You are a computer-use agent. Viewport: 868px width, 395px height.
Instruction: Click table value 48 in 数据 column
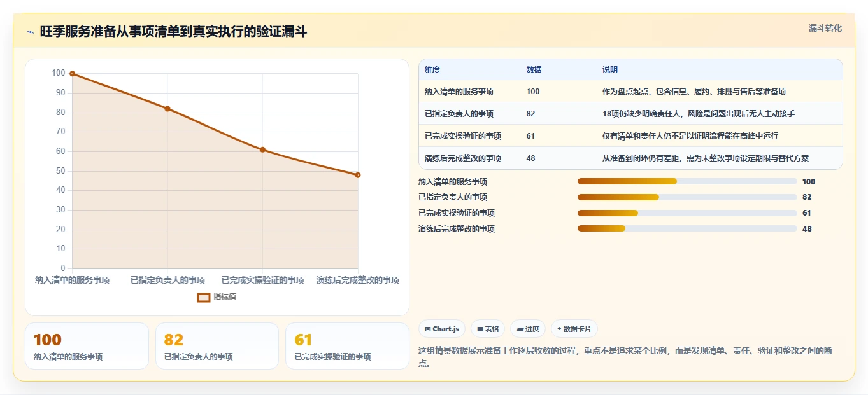click(x=531, y=158)
